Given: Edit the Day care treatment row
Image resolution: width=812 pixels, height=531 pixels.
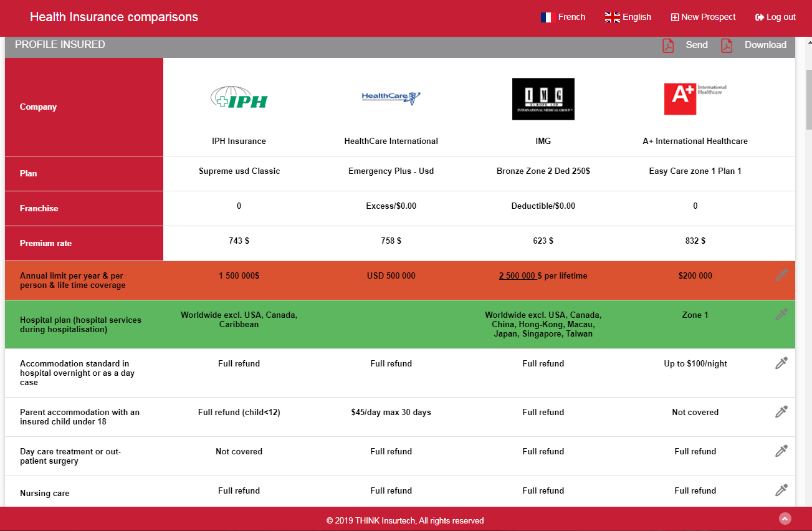Looking at the screenshot, I should [x=781, y=451].
